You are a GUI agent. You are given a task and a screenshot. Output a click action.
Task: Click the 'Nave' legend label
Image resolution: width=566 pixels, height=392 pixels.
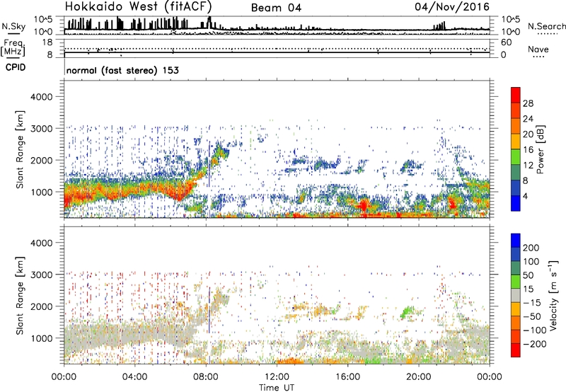(538, 49)
